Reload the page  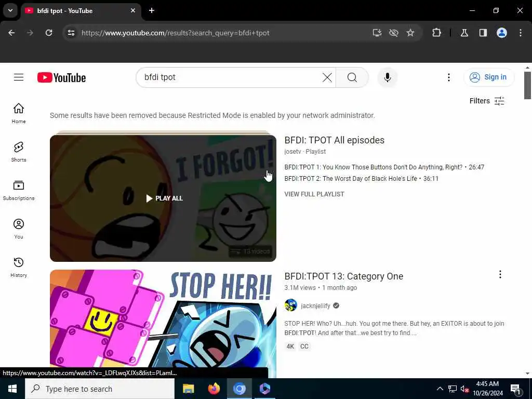(x=49, y=33)
